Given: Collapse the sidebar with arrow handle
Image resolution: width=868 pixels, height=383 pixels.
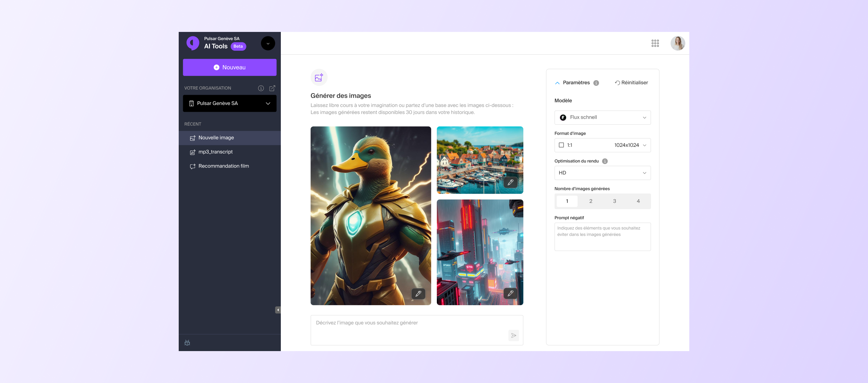Looking at the screenshot, I should 278,310.
